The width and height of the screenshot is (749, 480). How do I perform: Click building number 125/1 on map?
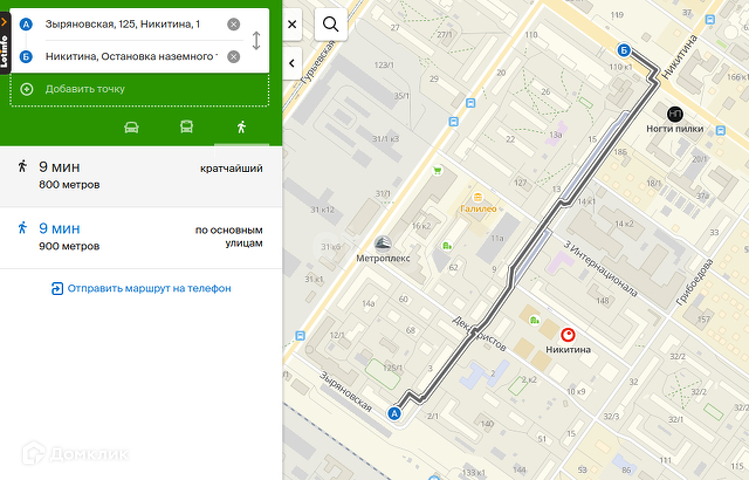click(392, 368)
